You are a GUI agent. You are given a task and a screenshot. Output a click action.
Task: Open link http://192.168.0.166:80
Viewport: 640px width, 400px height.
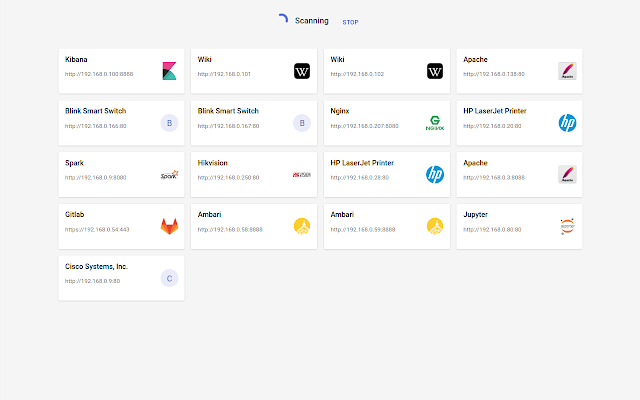[x=96, y=126]
